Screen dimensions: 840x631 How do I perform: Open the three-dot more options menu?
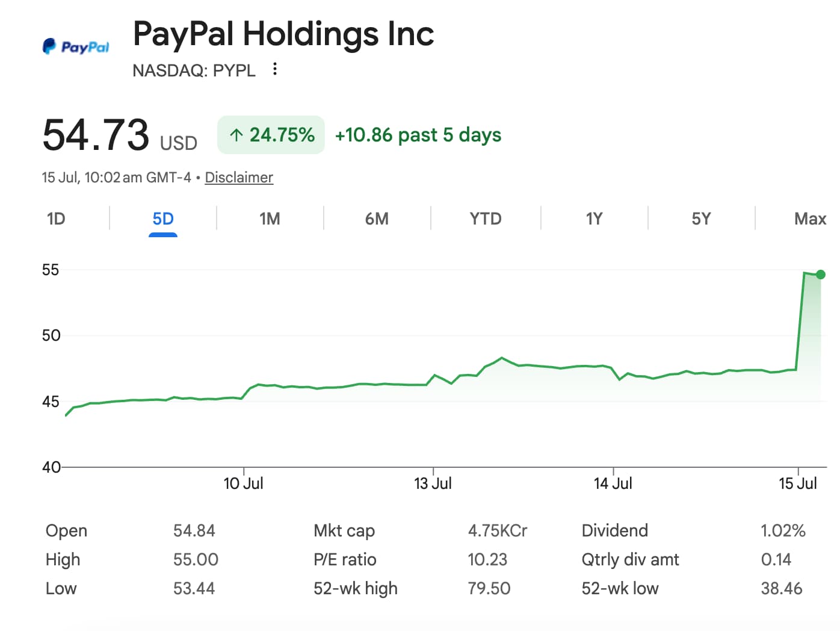coord(275,69)
